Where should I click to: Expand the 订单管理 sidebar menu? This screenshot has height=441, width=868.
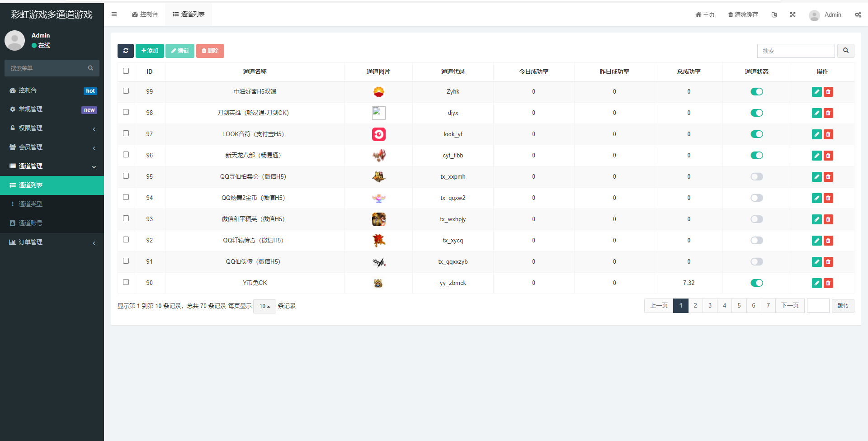[x=52, y=242]
